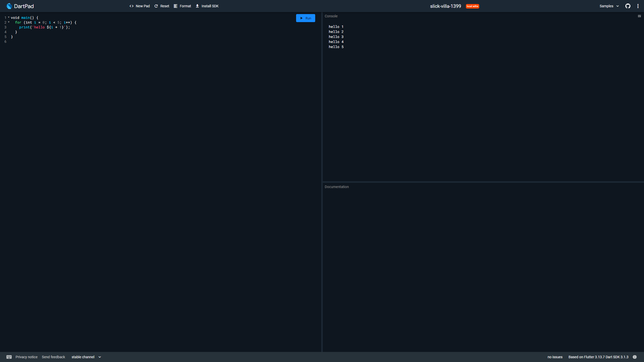The width and height of the screenshot is (644, 362).
Task: Click the Reset refresh icon
Action: point(156,6)
